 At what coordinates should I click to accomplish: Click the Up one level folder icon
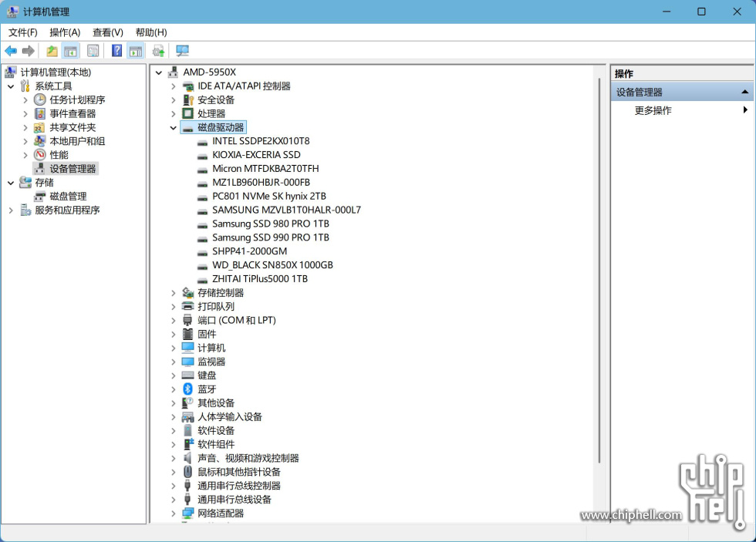point(52,51)
